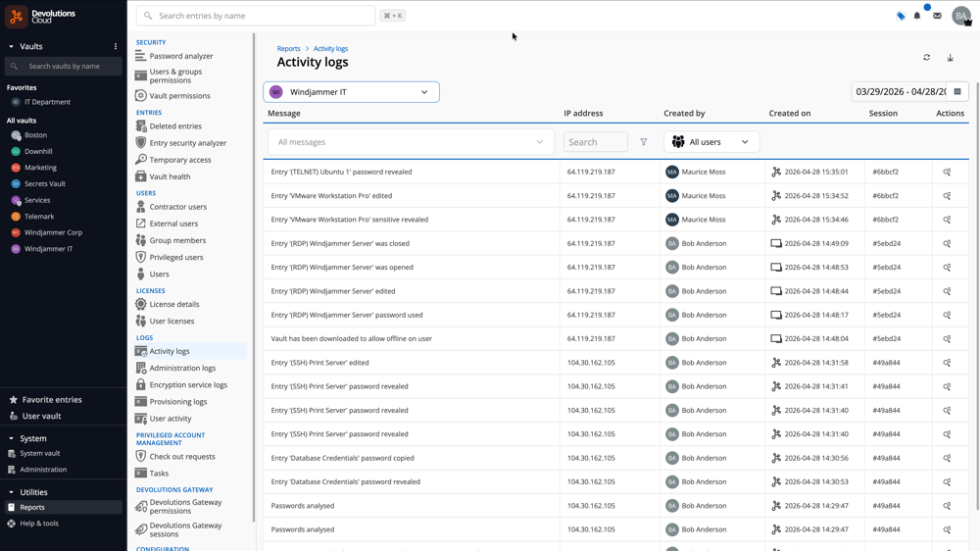Open Check out requests report
980x551 pixels.
click(182, 457)
